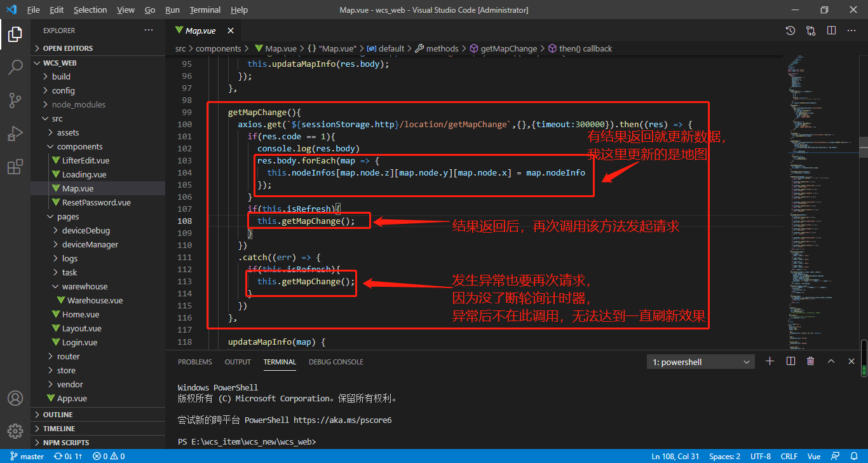
Task: Expand the config folder
Action: point(98,90)
